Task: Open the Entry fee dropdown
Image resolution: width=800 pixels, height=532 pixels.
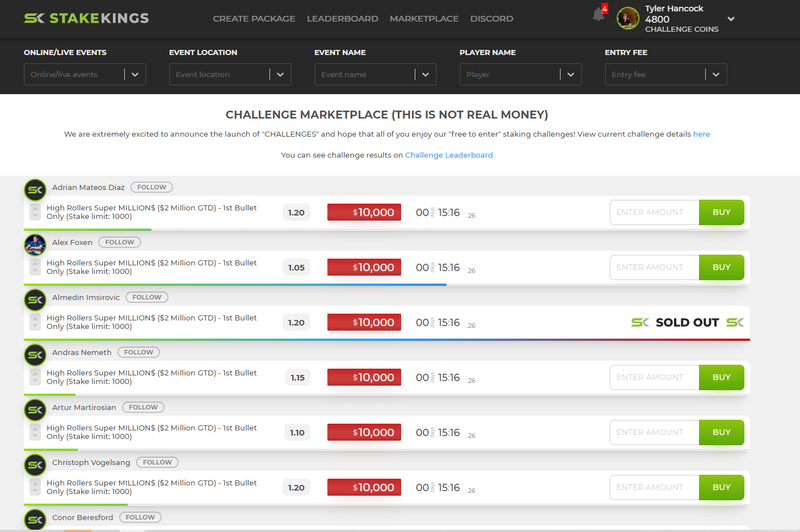Action: 666,74
